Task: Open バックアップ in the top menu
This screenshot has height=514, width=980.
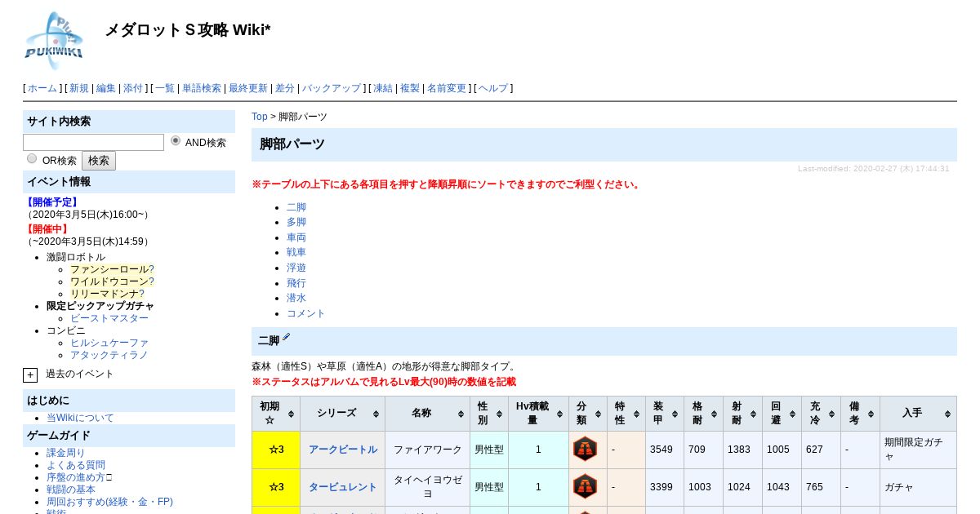Action: click(332, 88)
